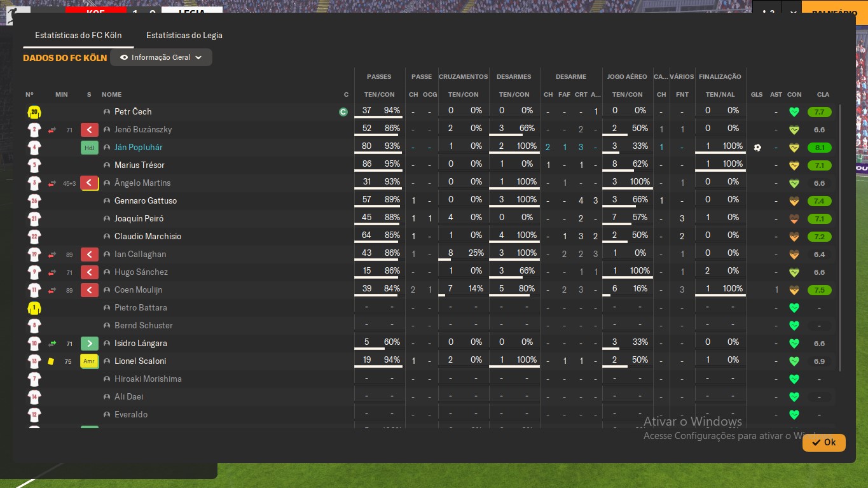This screenshot has height=488, width=868.
Task: Open Claudio Marchisio player profile
Action: pyautogui.click(x=148, y=236)
